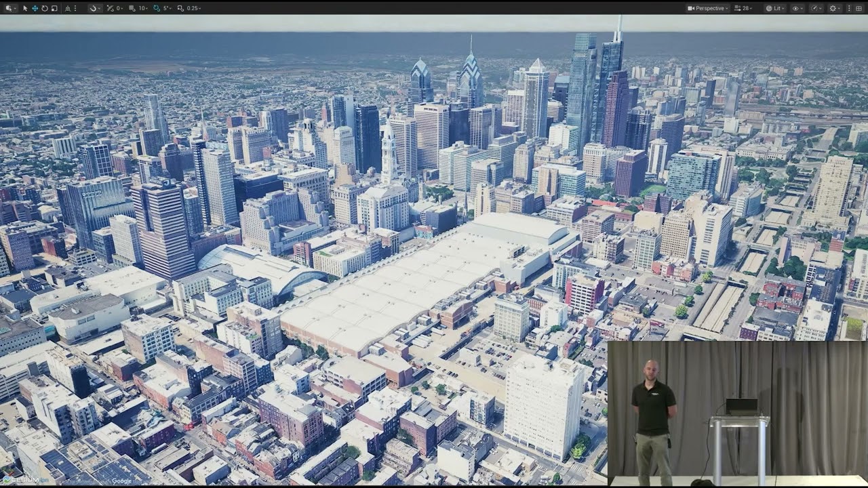Click the Google attribution logo
This screenshot has height=488, width=868.
[122, 481]
